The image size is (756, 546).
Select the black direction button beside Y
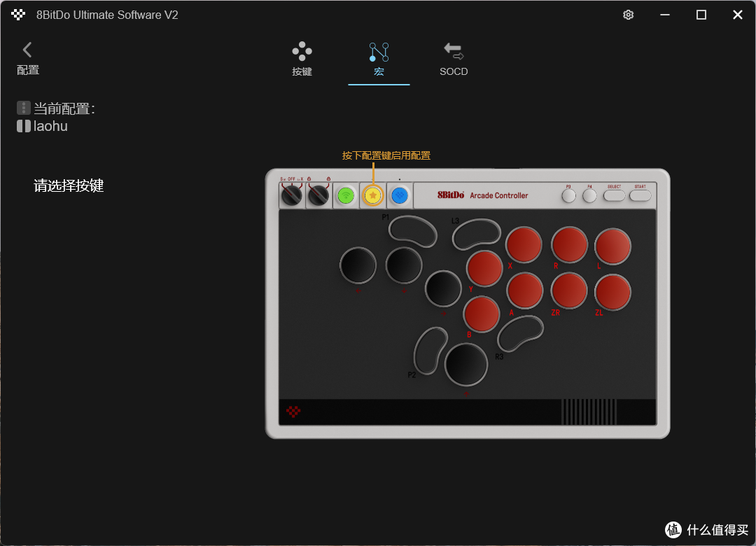click(443, 288)
